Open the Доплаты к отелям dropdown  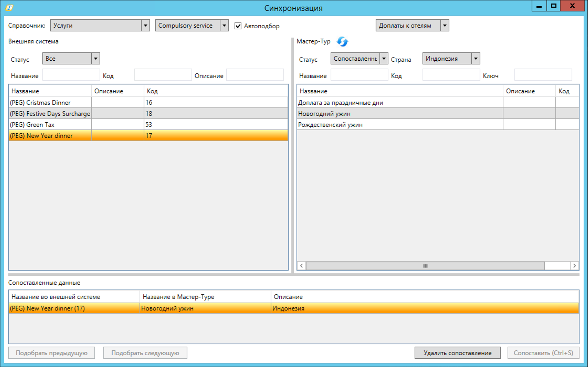click(444, 25)
